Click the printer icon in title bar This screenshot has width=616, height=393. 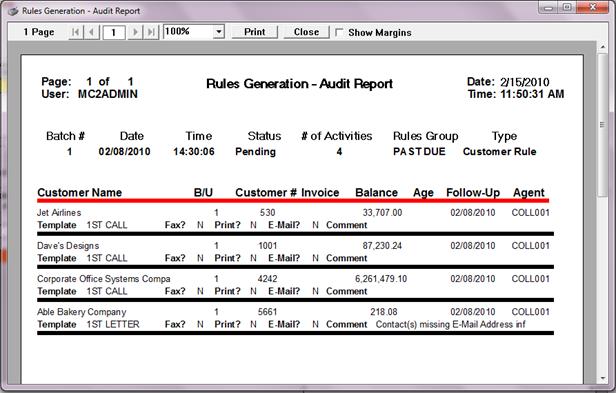click(x=13, y=11)
